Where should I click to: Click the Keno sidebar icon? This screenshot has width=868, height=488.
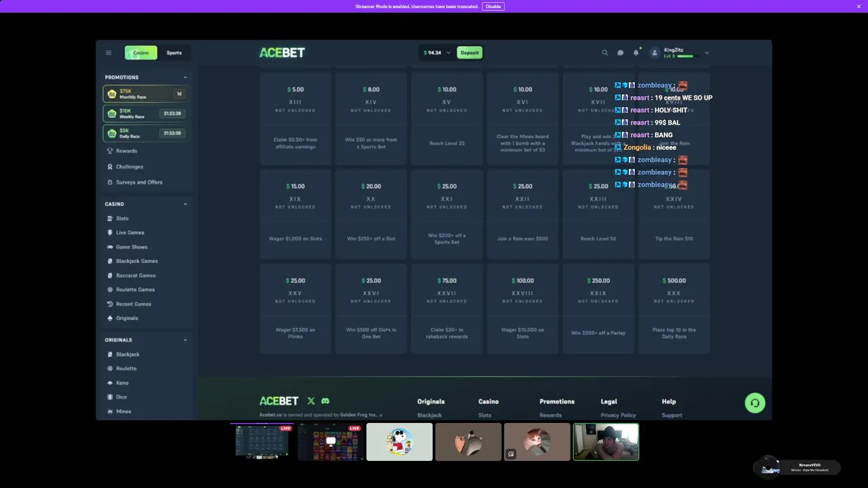click(x=110, y=383)
